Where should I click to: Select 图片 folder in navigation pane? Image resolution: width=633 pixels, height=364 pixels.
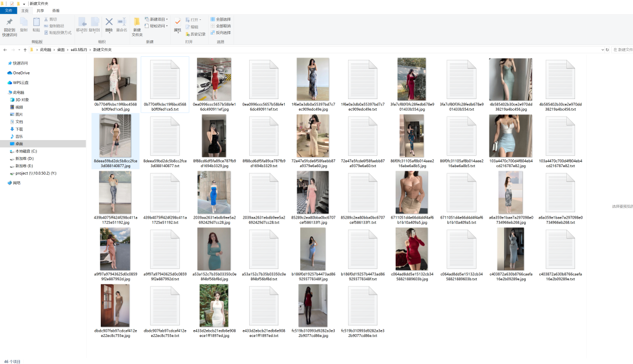(19, 115)
